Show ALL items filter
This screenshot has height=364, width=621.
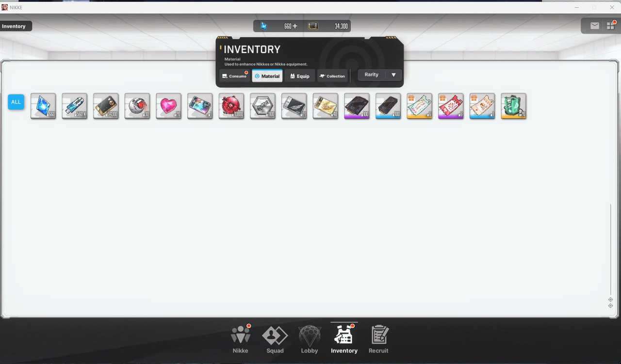(16, 102)
